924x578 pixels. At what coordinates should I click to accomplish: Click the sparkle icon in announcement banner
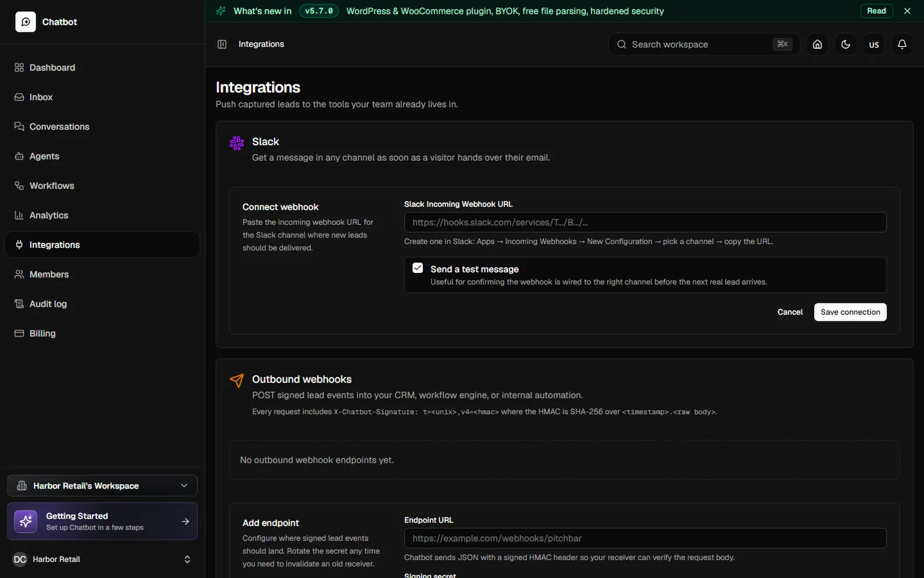tap(221, 11)
